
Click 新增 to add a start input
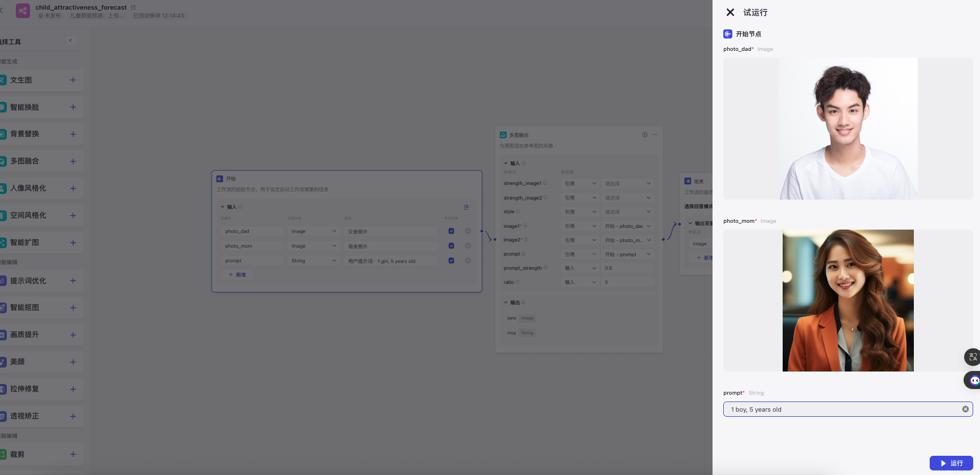point(237,275)
